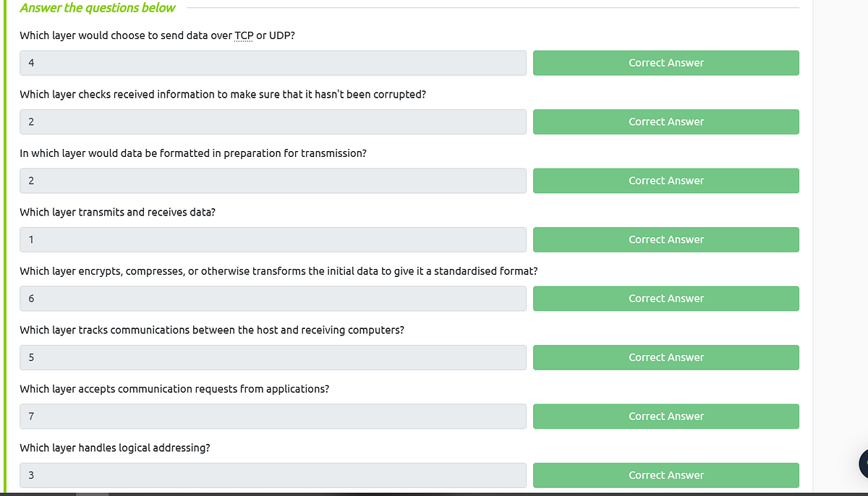Click the underlined TCP term in first question
Screen dimensions: 868x496
(244, 35)
